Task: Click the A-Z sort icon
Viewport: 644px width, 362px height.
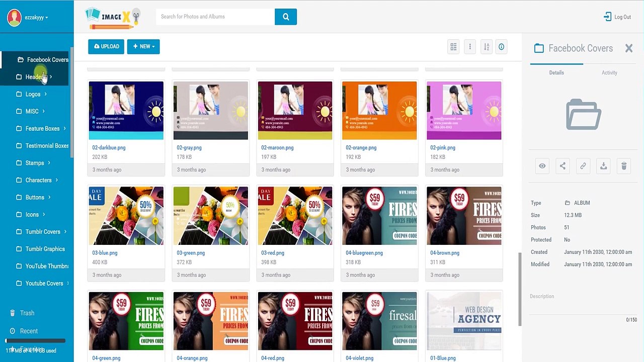Action: click(487, 47)
